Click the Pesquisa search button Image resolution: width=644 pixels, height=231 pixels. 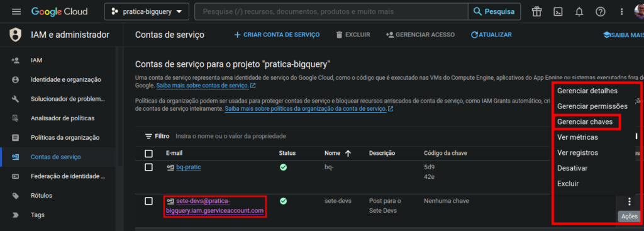494,11
